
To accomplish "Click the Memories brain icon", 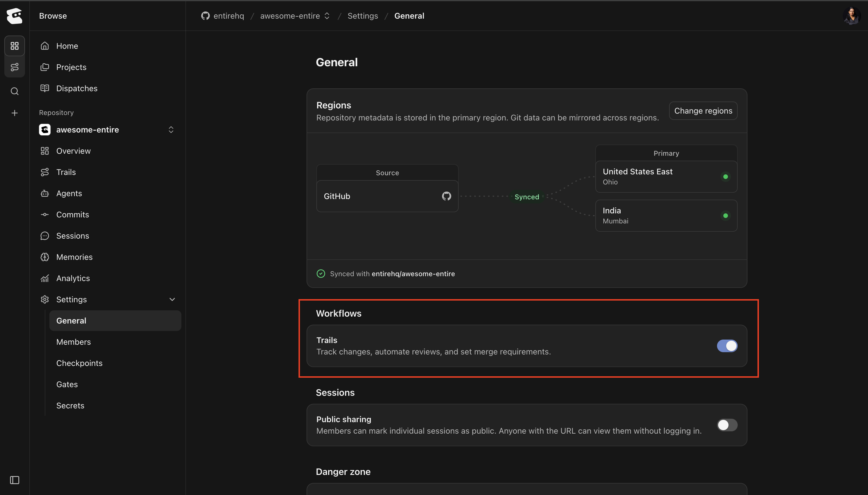I will (44, 257).
